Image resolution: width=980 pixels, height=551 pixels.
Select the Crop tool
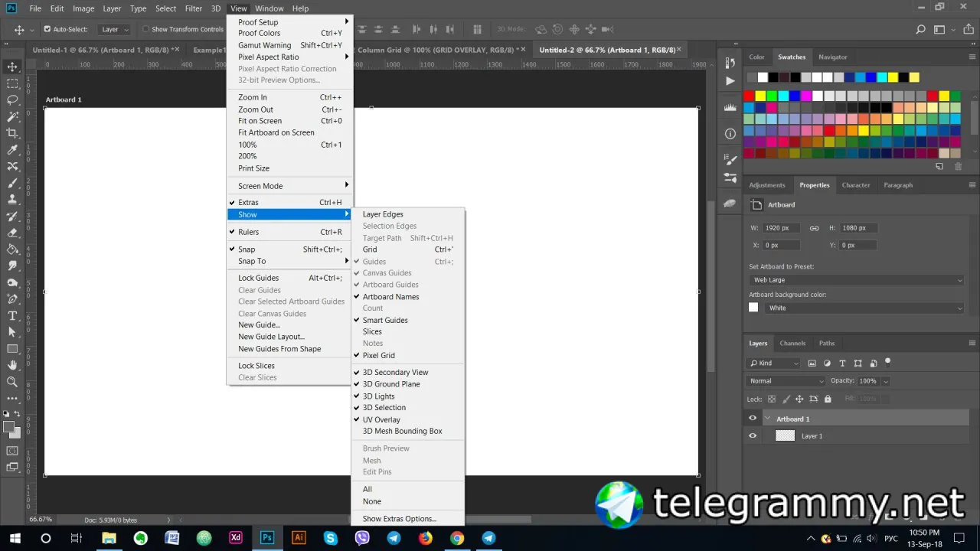point(12,133)
